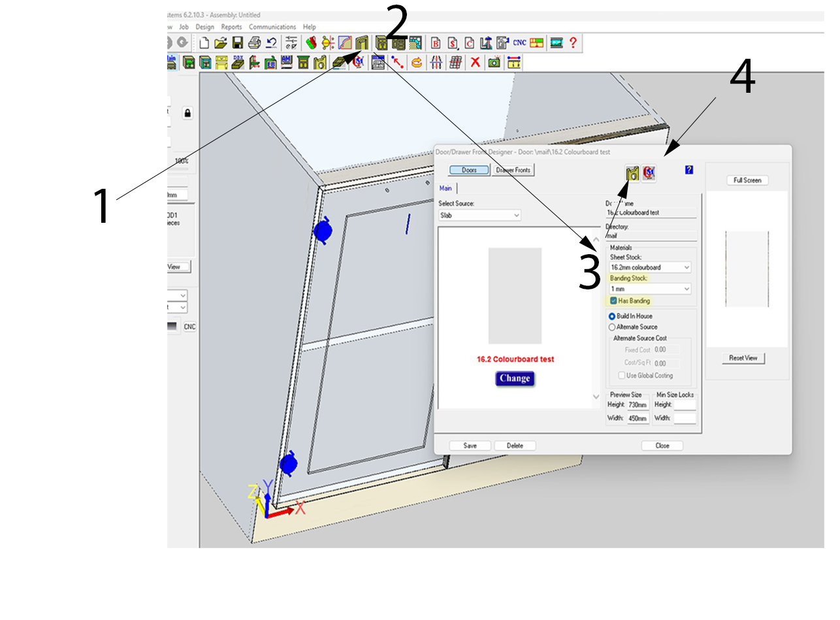Open the Select Source Slab dropdown
840x620 pixels.
pos(479,215)
